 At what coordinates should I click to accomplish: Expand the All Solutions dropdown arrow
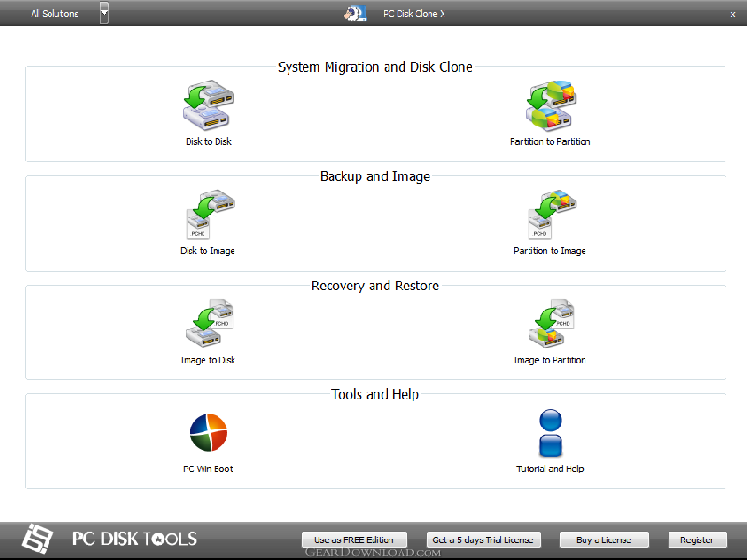[105, 13]
